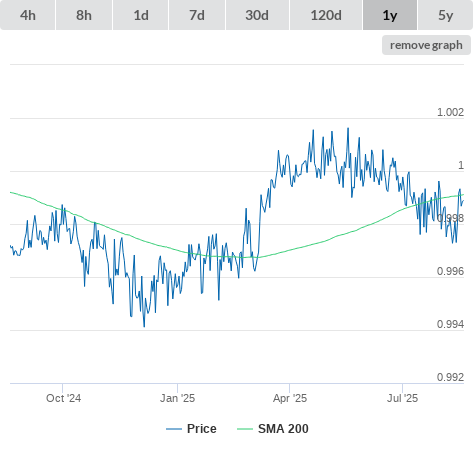Image resolution: width=474 pixels, height=455 pixels.
Task: Toggle SMA 200 series in the legend
Action: (283, 429)
